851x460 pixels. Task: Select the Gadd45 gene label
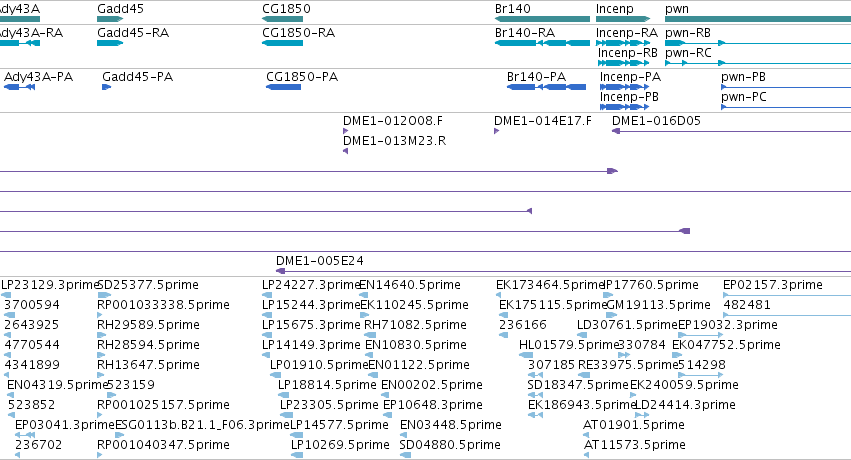120,9
